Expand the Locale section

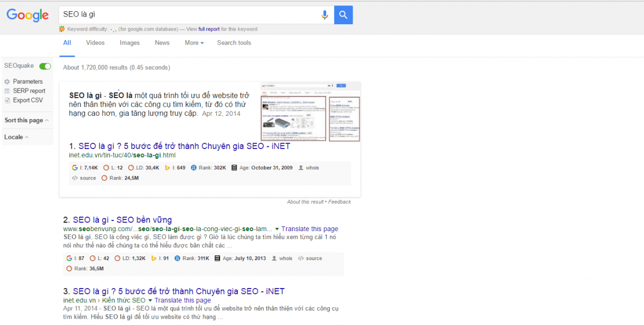(x=17, y=137)
